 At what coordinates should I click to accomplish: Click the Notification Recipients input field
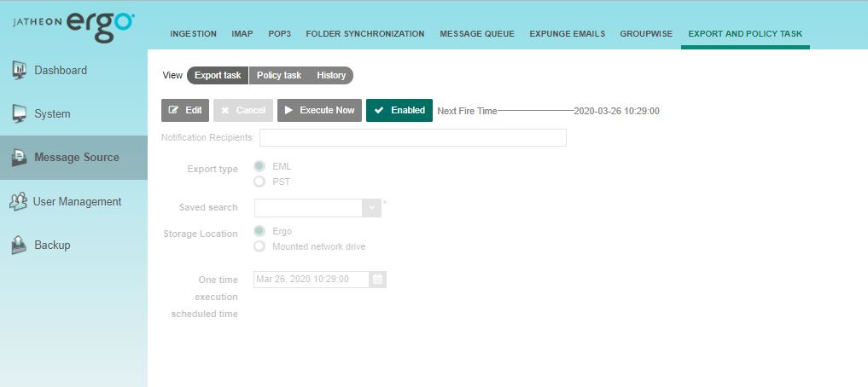[x=413, y=137]
